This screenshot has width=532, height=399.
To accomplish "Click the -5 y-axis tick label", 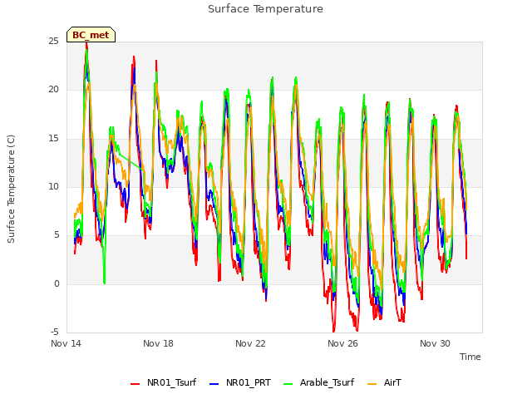I will [x=55, y=332].
